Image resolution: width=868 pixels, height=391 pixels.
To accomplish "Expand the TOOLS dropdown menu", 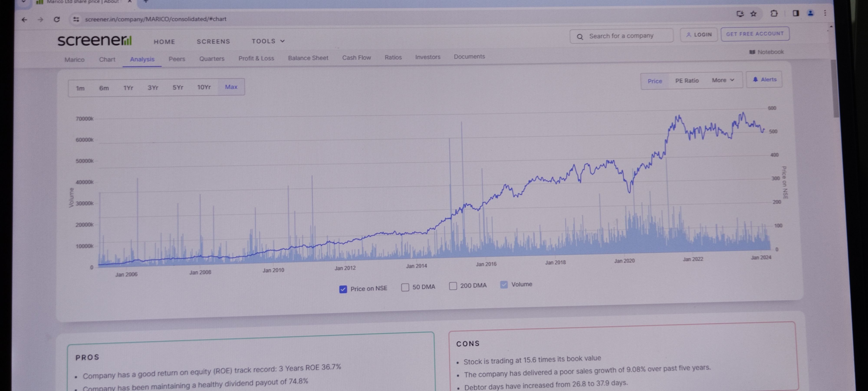I will (x=268, y=41).
